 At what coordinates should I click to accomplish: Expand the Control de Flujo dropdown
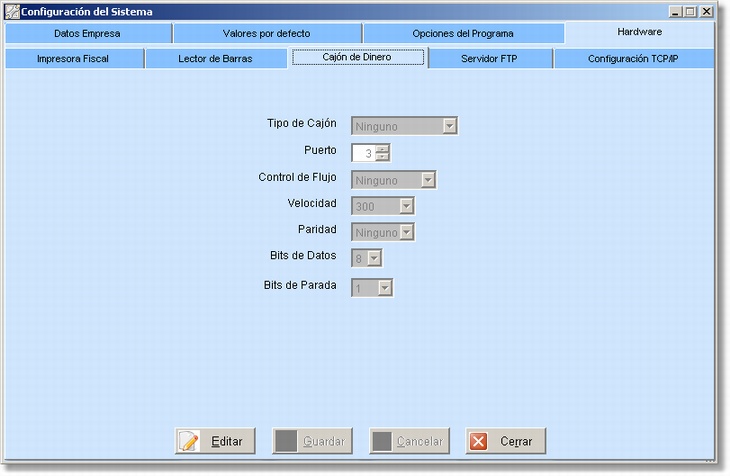tap(427, 180)
